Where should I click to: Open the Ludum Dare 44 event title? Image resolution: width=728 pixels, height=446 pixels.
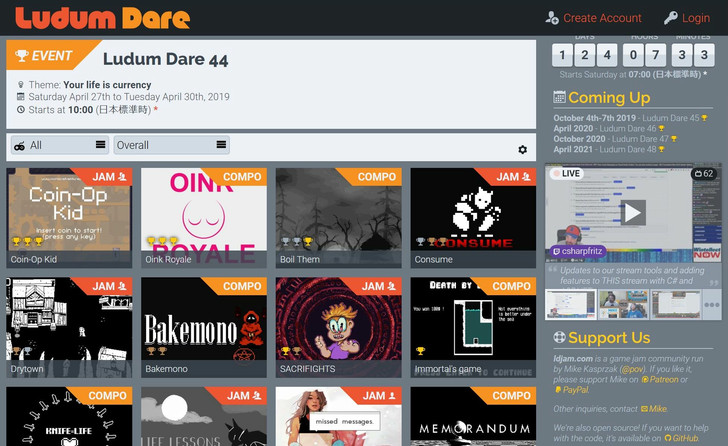pyautogui.click(x=165, y=59)
